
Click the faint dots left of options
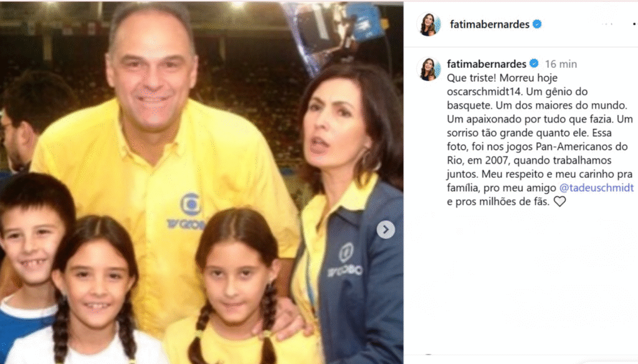[x=607, y=24]
